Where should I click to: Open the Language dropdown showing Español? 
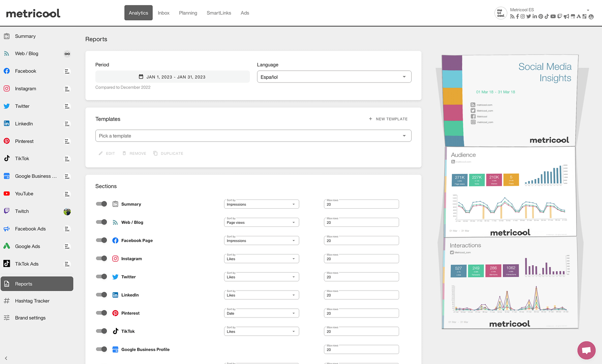(x=334, y=77)
